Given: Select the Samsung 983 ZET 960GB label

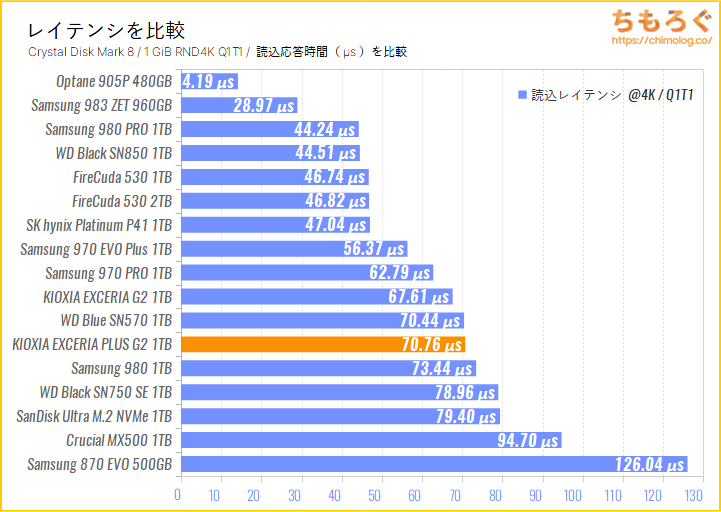Looking at the screenshot, I should coord(102,105).
